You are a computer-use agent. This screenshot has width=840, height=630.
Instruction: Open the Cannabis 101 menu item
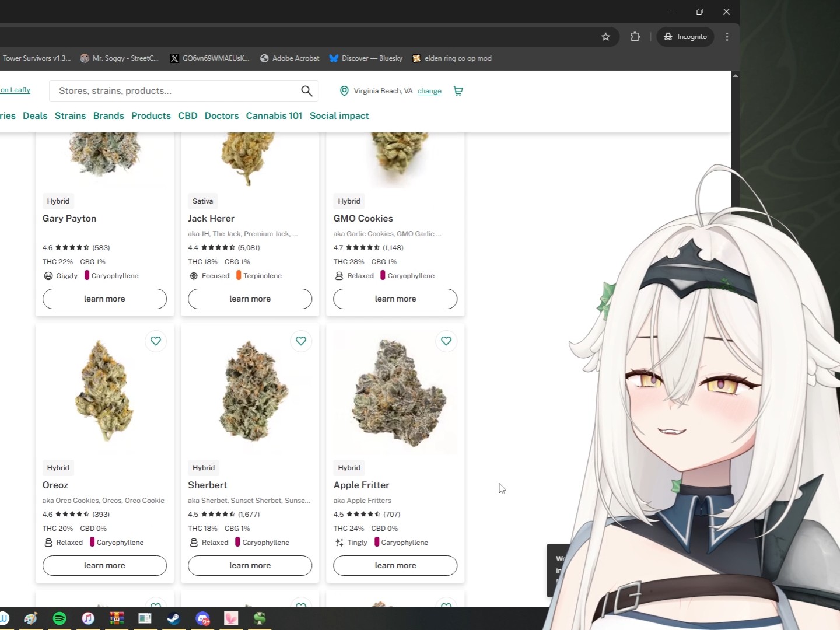[x=274, y=116]
